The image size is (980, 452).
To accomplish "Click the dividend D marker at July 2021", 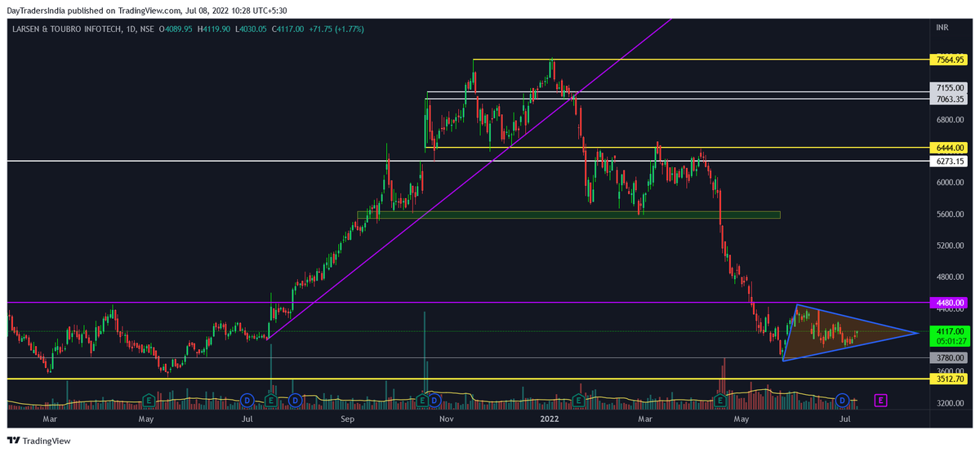I will (x=246, y=401).
